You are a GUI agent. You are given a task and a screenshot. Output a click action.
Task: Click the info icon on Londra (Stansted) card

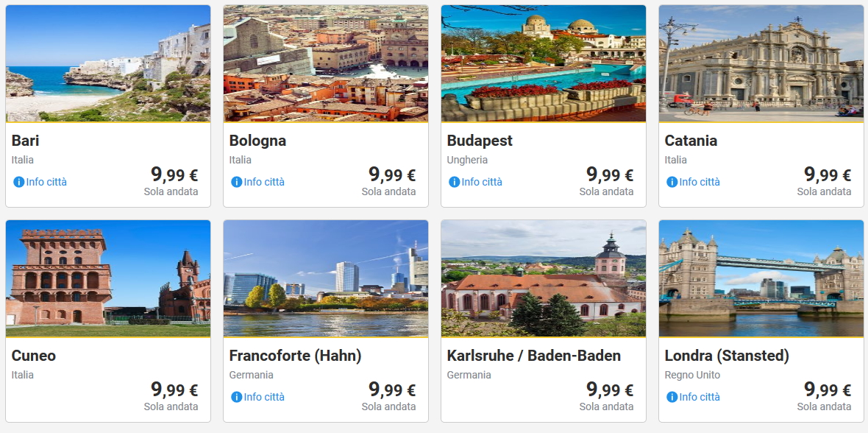[672, 397]
